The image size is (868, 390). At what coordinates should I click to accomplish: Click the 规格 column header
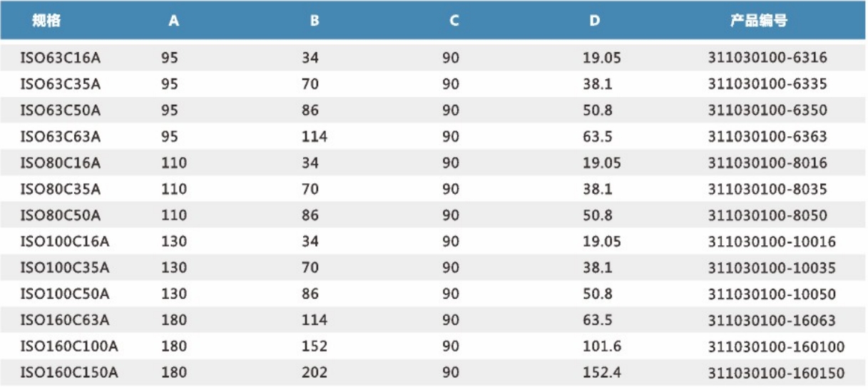pyautogui.click(x=46, y=21)
